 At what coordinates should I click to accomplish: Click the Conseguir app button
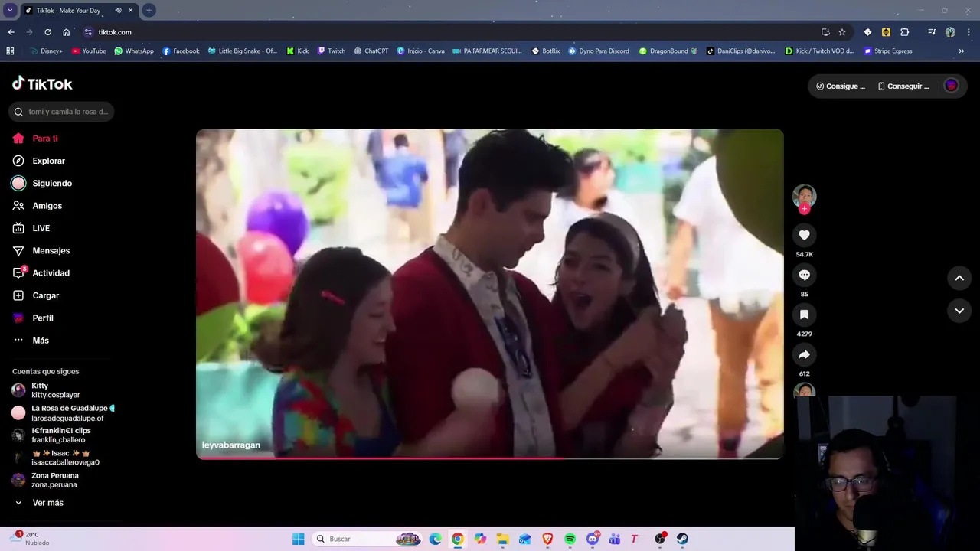click(903, 86)
